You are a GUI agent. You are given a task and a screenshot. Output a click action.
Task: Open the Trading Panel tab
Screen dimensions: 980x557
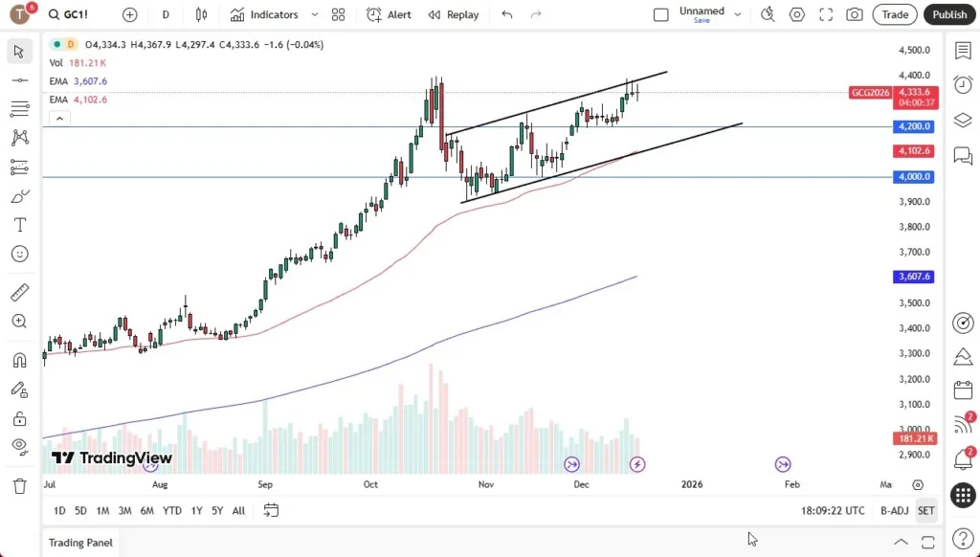(x=79, y=542)
